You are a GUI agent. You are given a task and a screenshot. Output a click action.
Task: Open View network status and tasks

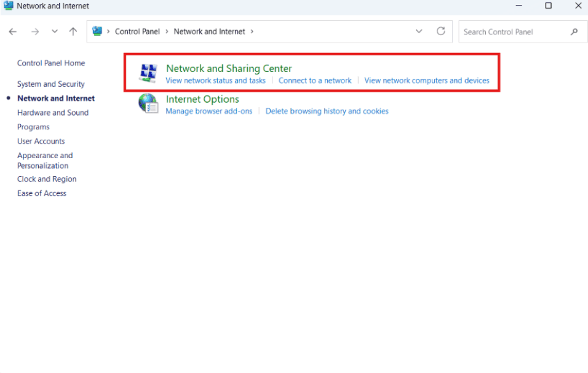216,80
